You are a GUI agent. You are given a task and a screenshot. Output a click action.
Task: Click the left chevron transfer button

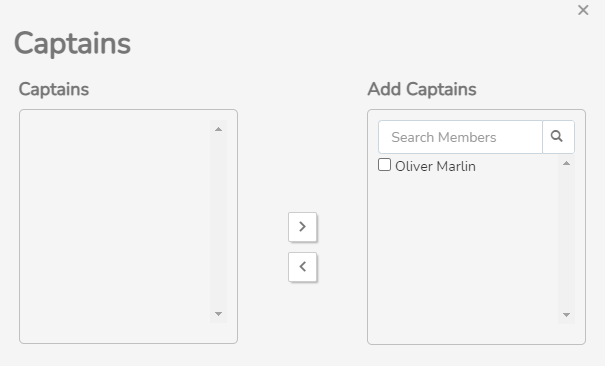(302, 267)
